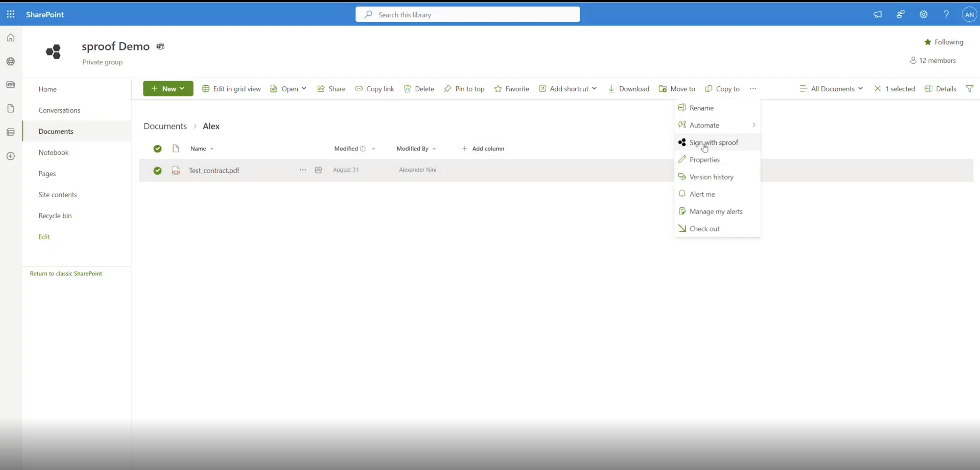Open Recycle bin in navigation
The height and width of the screenshot is (470, 980).
pyautogui.click(x=55, y=216)
